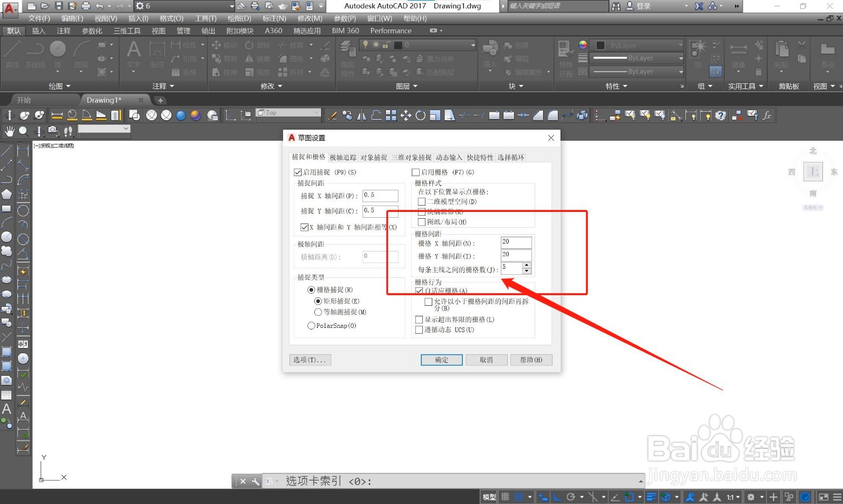
Task: Enable Grid On (F7) checkbox
Action: click(415, 172)
